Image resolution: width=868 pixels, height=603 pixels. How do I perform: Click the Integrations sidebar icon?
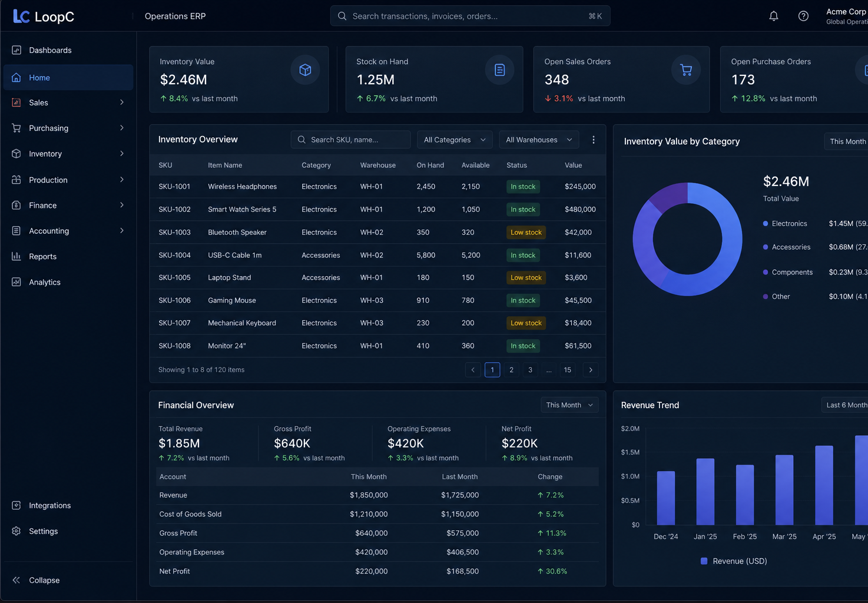click(16, 505)
